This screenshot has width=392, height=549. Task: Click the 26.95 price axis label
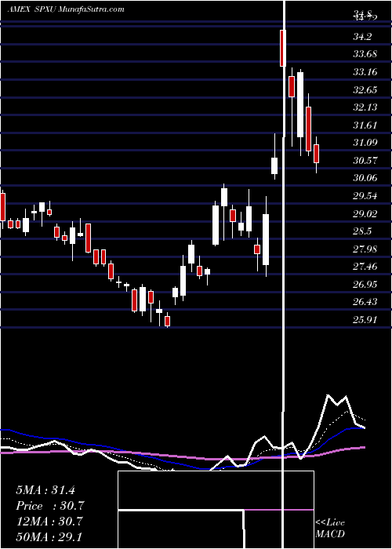pos(366,284)
